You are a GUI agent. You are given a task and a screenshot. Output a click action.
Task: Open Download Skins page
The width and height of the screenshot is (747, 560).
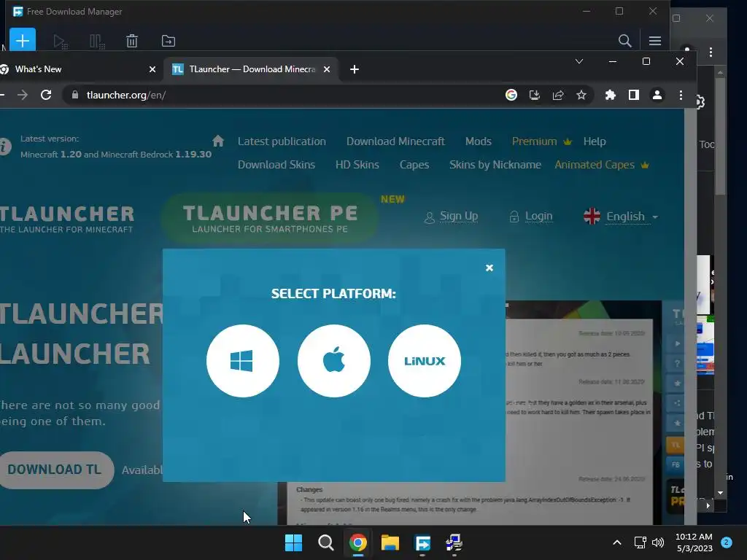point(276,165)
